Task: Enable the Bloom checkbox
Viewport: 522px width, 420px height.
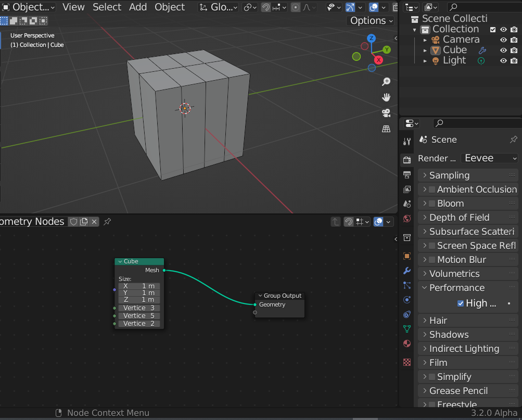Action: point(432,203)
